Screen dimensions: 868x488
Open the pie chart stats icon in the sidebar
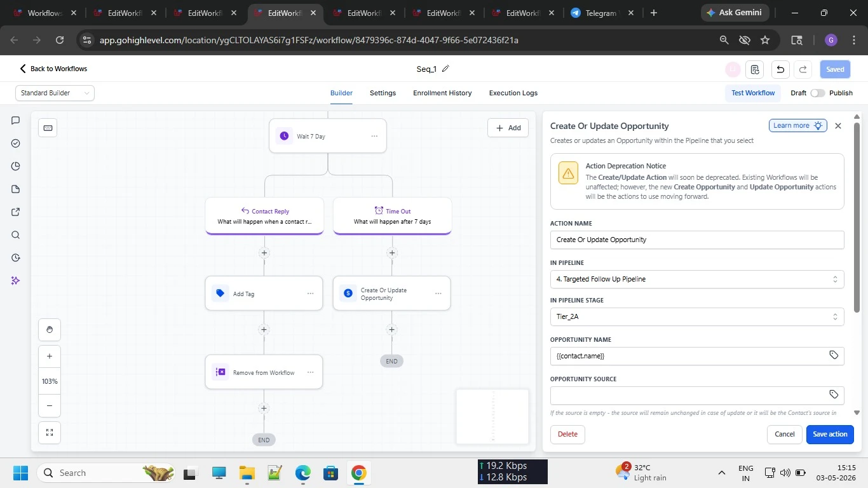(x=16, y=166)
